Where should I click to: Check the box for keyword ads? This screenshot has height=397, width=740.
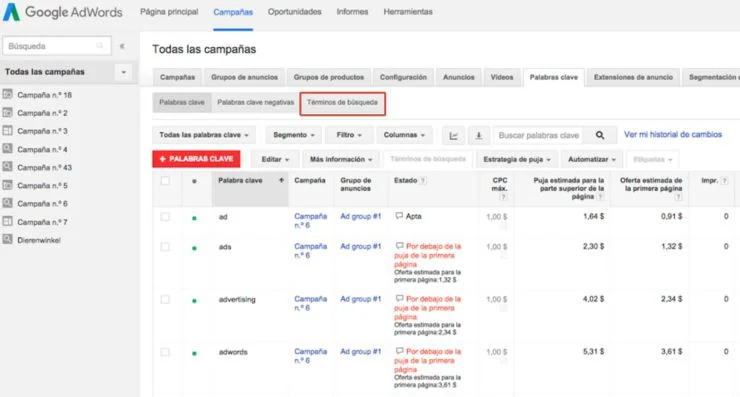pos(165,246)
